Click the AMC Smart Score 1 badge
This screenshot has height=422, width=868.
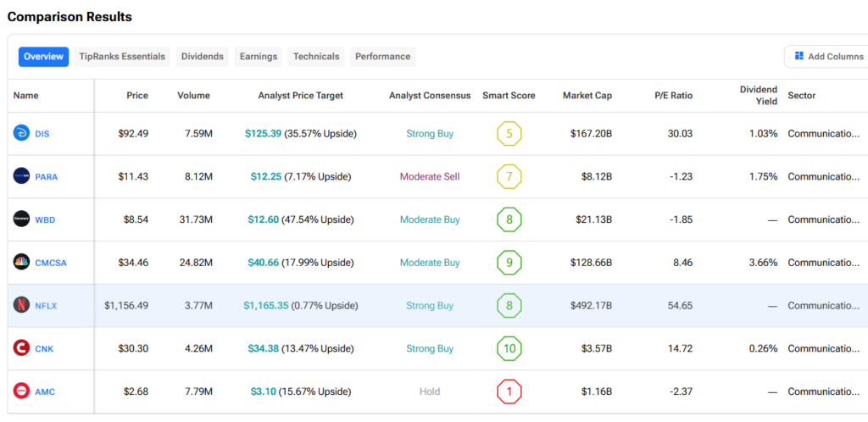pos(509,391)
